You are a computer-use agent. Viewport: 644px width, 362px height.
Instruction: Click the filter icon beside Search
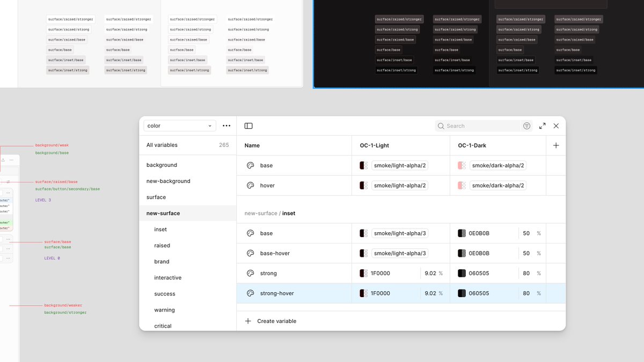pos(527,125)
